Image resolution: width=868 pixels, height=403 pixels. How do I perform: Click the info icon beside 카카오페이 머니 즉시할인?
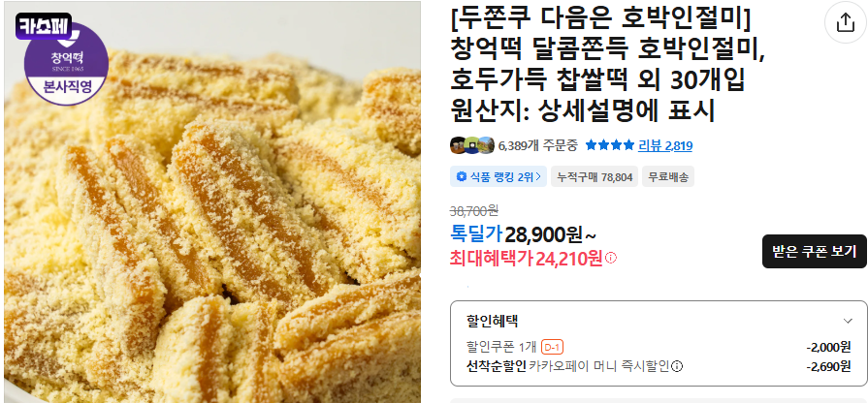pos(677,366)
